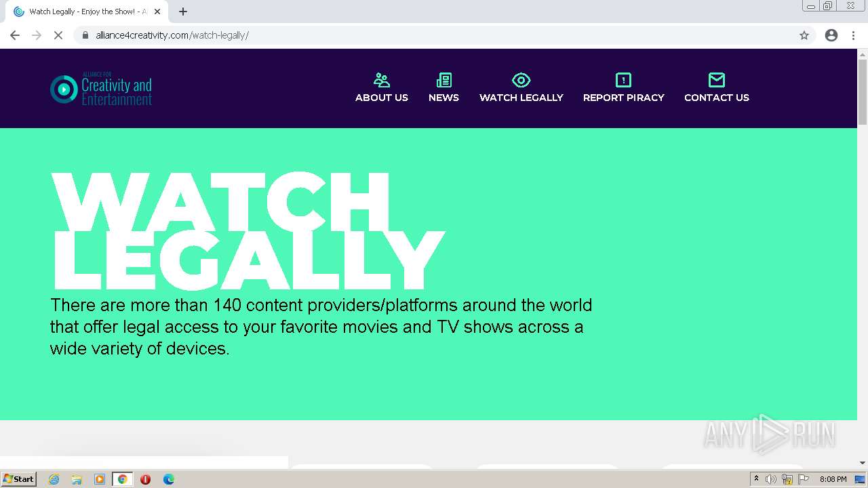Go back to the previous page
This screenshot has width=868, height=488.
(x=15, y=35)
